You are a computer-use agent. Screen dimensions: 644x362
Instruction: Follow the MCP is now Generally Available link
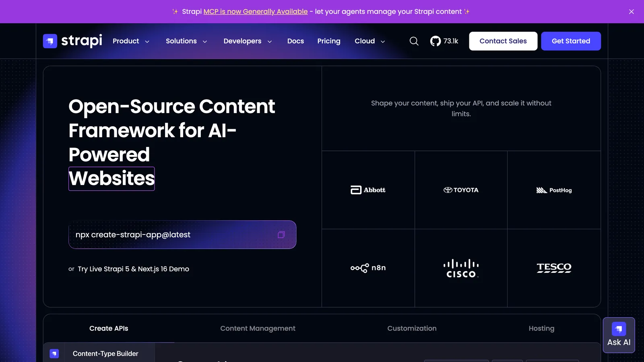[256, 12]
